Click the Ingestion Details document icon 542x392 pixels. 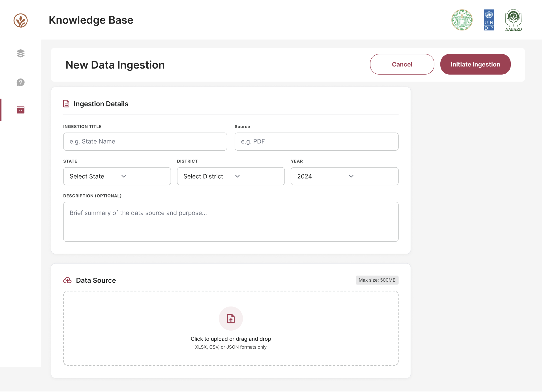[66, 104]
